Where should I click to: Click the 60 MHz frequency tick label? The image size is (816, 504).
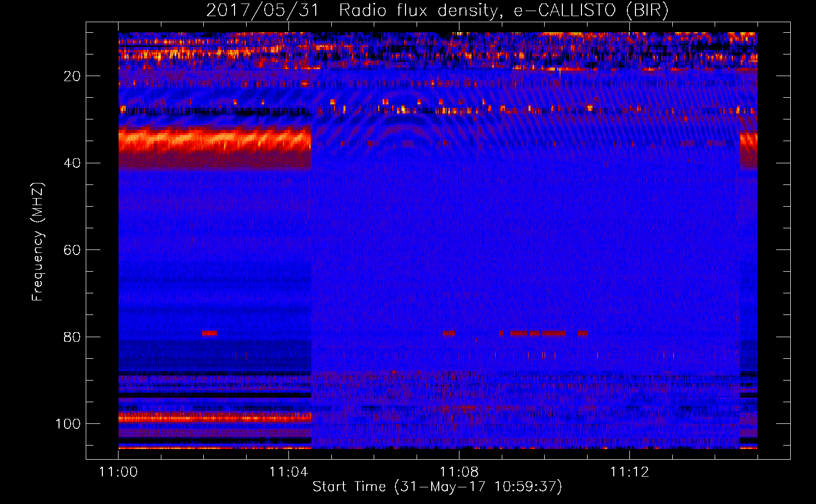pyautogui.click(x=72, y=250)
